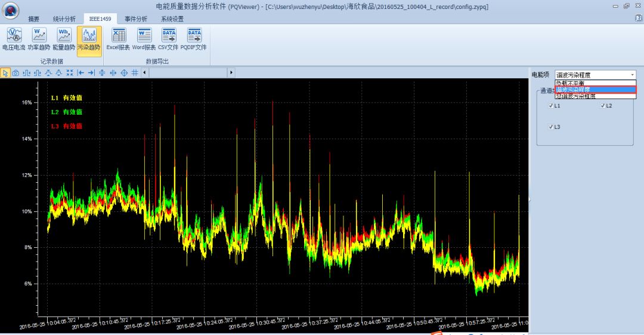Click the 6% y-axis label
This screenshot has width=644, height=335.
click(x=28, y=284)
